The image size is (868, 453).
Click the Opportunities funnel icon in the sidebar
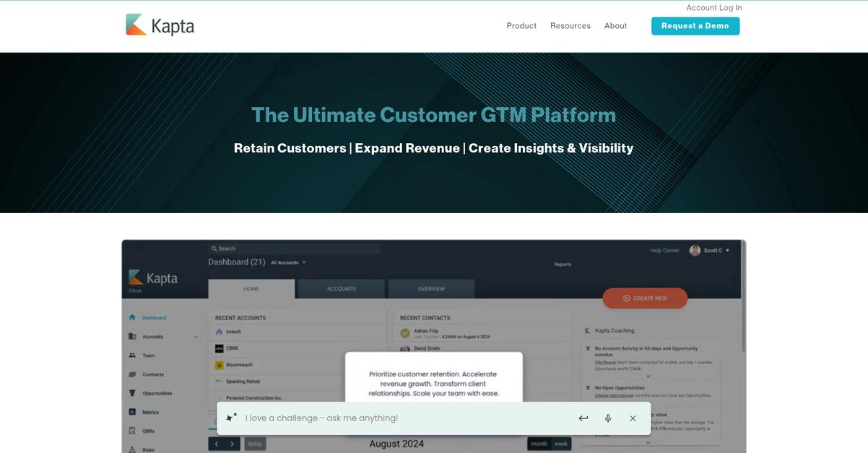[132, 393]
